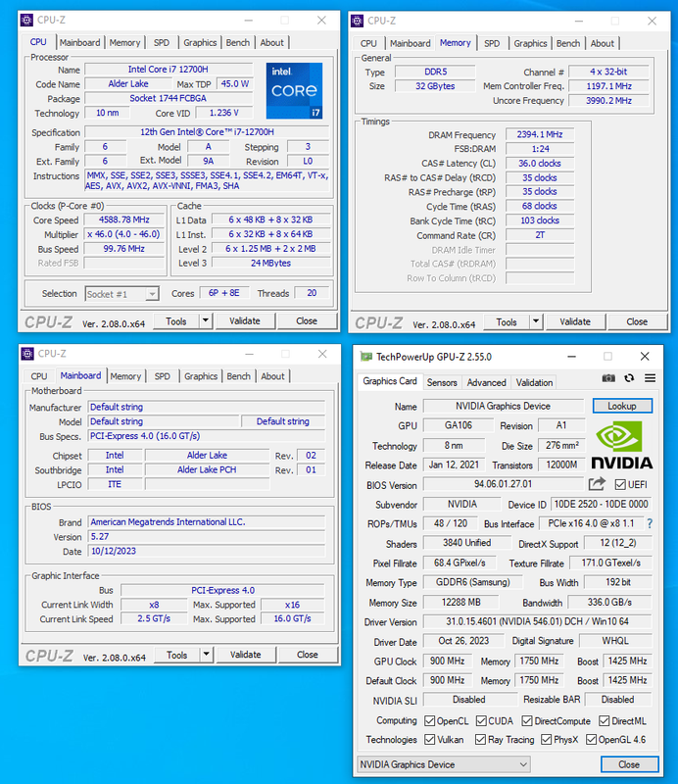This screenshot has width=678, height=784.
Task: Toggle the DirectML checkbox
Action: (x=604, y=720)
